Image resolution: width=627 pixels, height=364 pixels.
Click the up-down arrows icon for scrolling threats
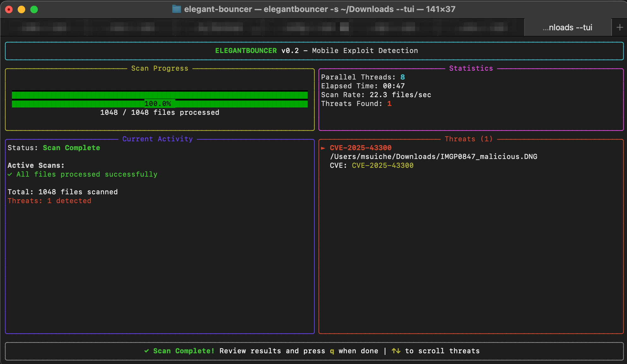pyautogui.click(x=396, y=351)
